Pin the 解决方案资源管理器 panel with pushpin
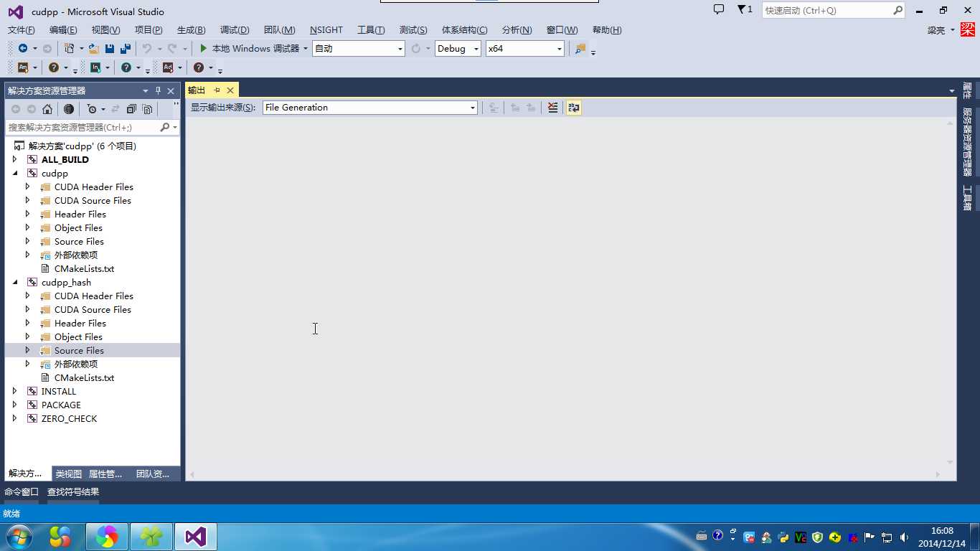980x551 pixels. (159, 90)
